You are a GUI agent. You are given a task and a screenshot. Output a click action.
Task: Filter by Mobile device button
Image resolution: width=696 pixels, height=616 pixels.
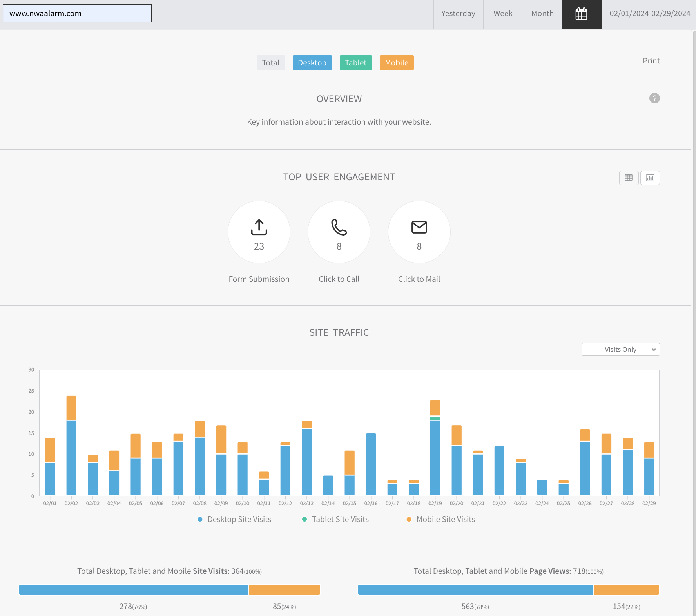[x=396, y=63]
